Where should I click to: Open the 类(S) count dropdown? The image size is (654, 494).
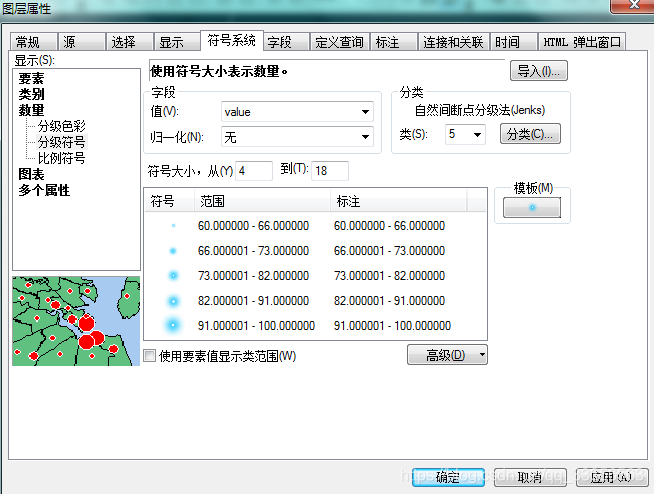pyautogui.click(x=465, y=134)
